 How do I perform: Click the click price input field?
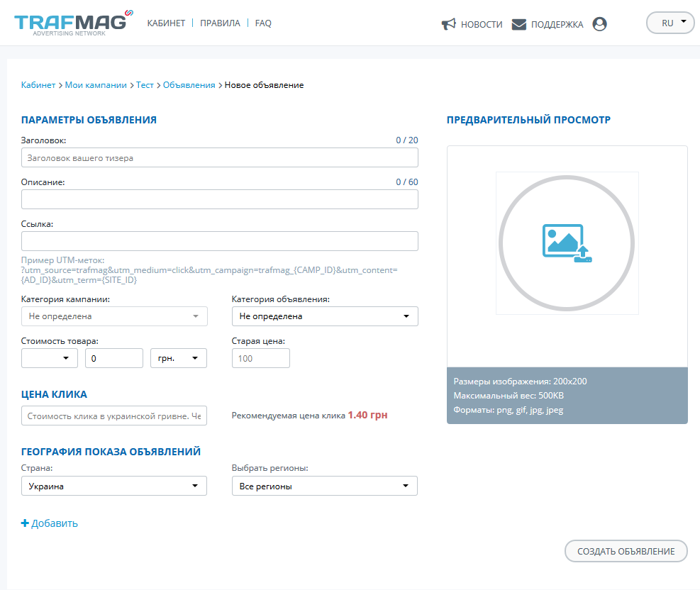(x=114, y=416)
